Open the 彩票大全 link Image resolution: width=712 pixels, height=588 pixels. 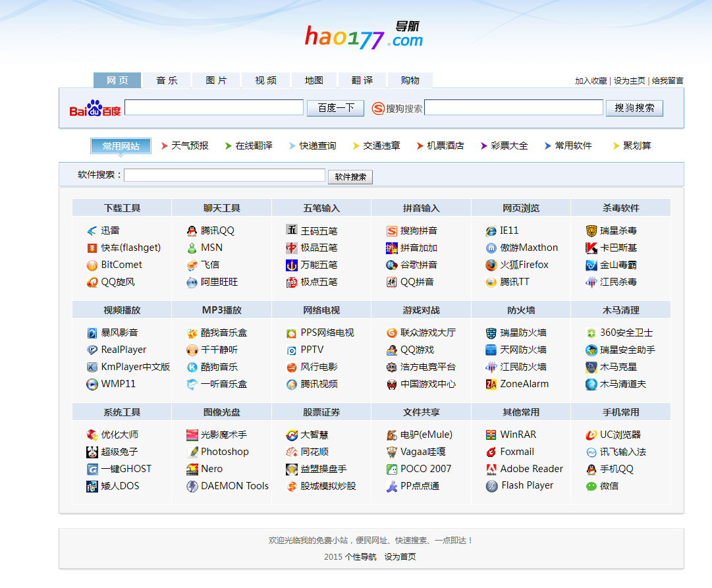[x=510, y=146]
